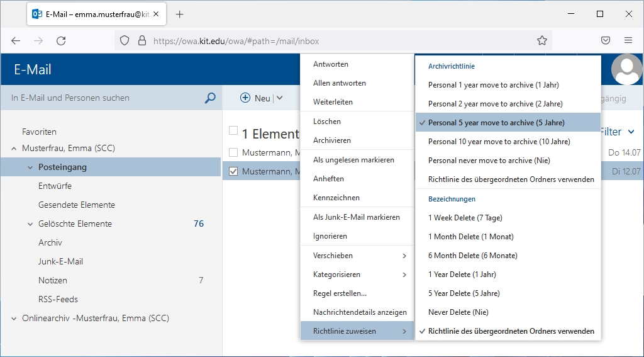Click the shield tracking protection icon
The image size is (644, 357).
point(125,41)
